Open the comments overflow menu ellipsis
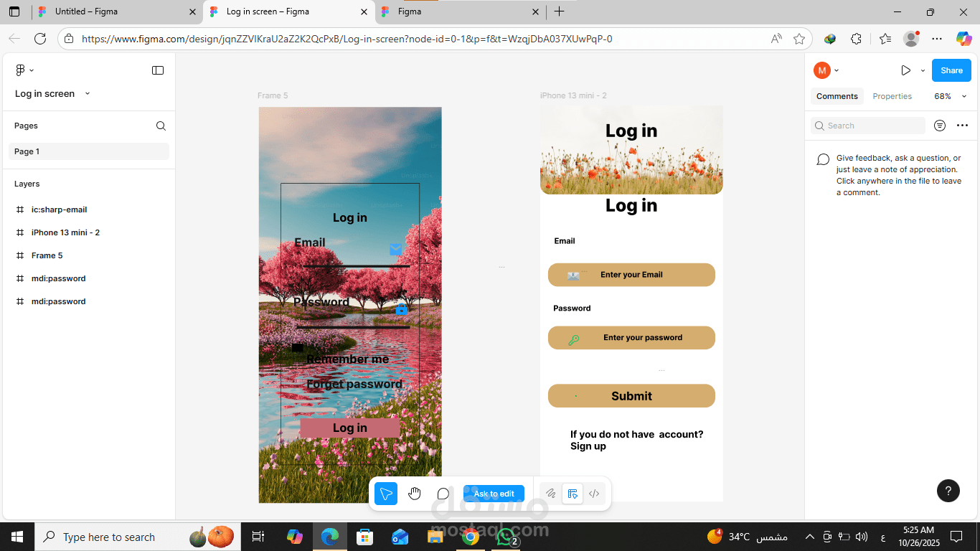 (x=962, y=126)
